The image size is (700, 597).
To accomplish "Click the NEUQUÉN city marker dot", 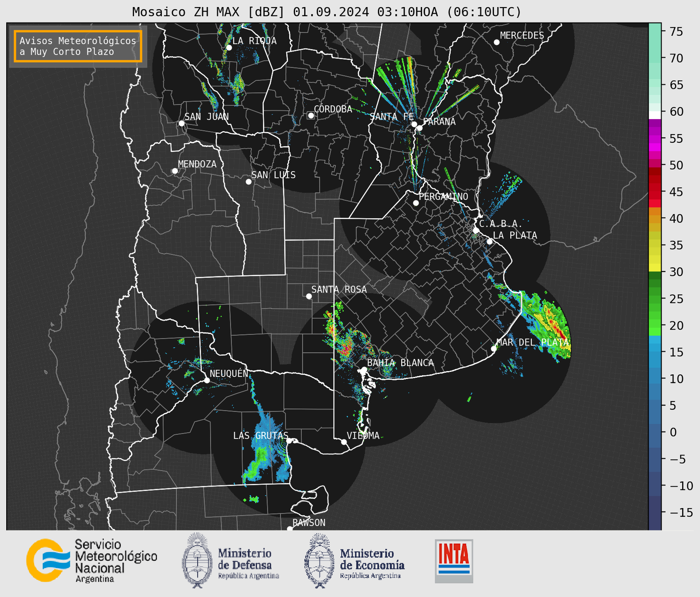I will [207, 380].
